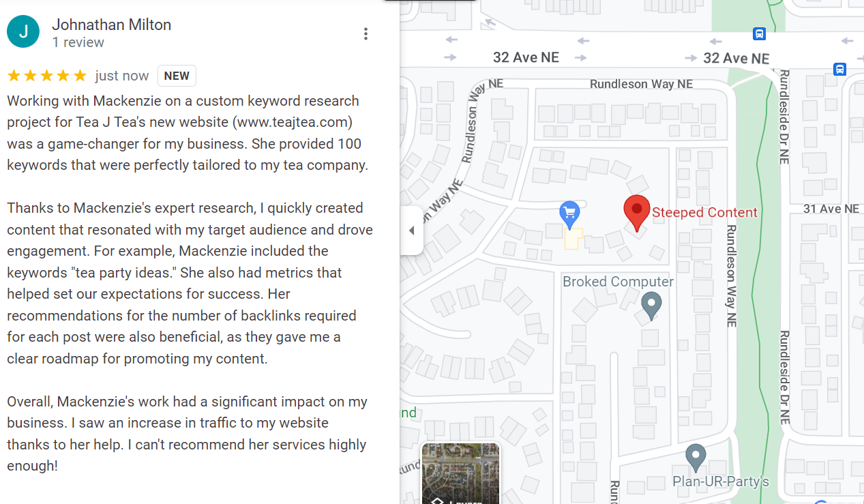The image size is (864, 504).
Task: Click the red Steeped Content map pin
Action: tap(637, 213)
